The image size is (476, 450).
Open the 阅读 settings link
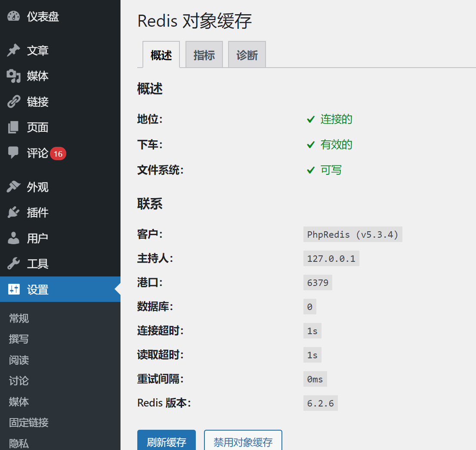tap(18, 360)
